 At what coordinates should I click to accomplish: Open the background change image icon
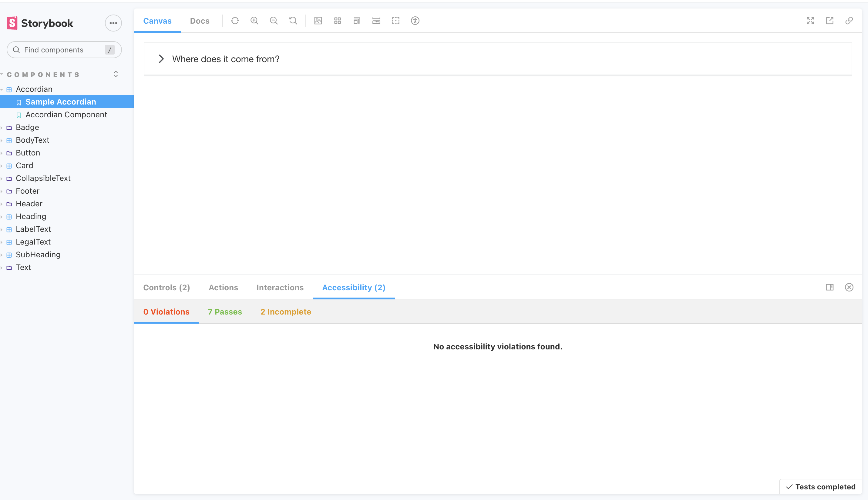318,21
